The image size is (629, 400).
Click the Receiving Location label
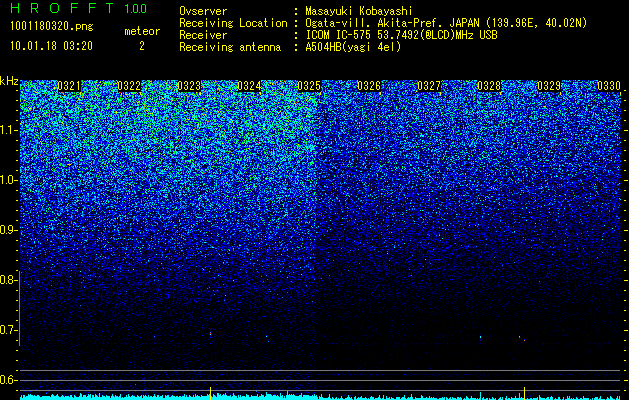pyautogui.click(x=233, y=23)
